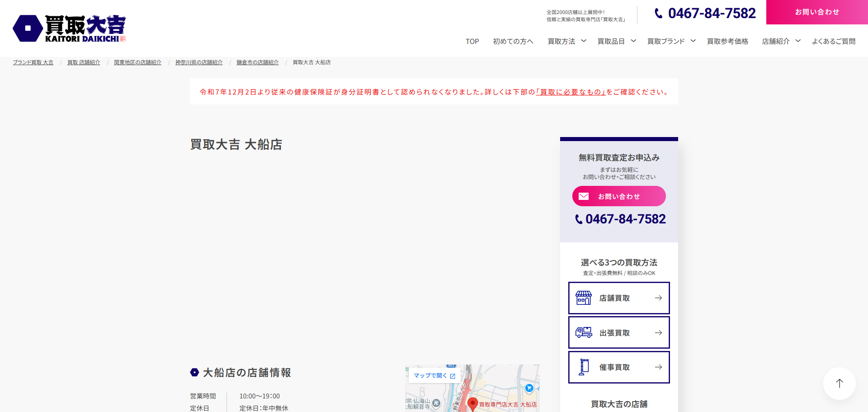Viewport: 868px width, 412px height.
Task: Open 買取ブランド menu item
Action: [x=666, y=41]
